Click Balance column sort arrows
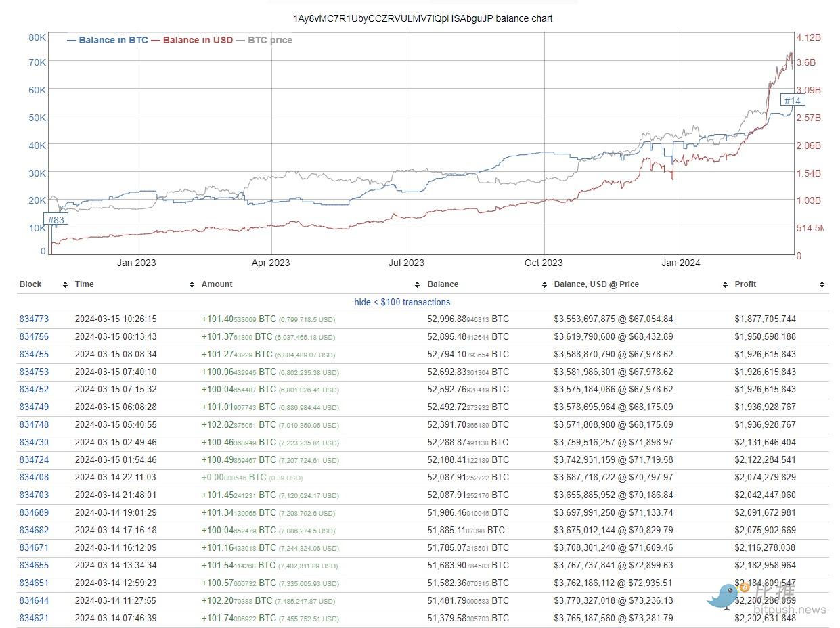840x628 pixels. tap(545, 285)
